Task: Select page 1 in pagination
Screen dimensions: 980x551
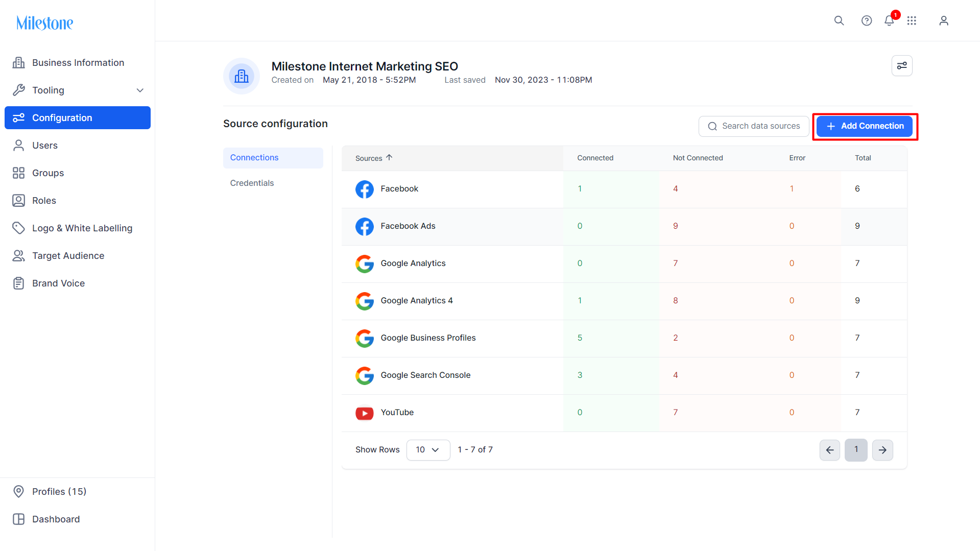Action: click(856, 450)
